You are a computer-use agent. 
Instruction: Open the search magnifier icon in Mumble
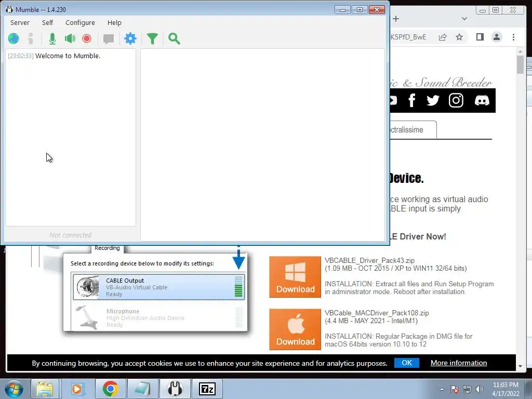(174, 38)
